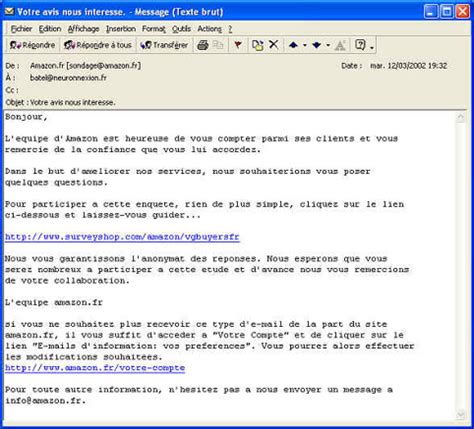Open the Outils menu
Screen dimensions: 474x429
(x=181, y=29)
